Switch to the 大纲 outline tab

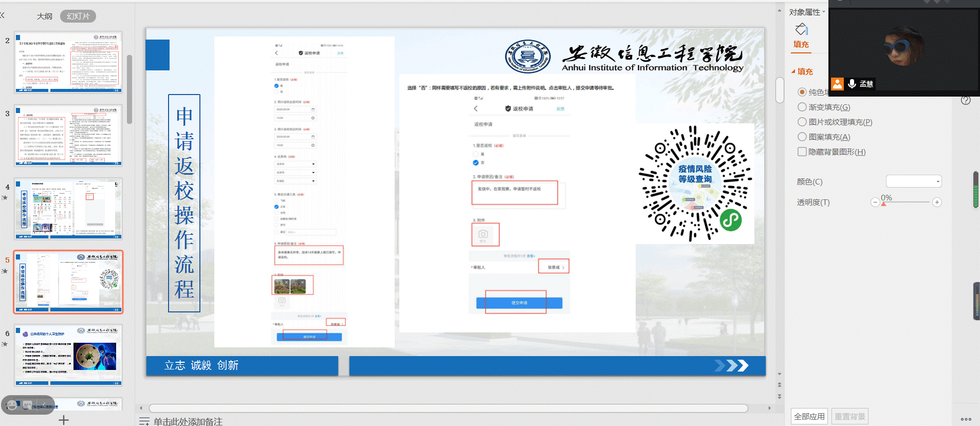[45, 16]
